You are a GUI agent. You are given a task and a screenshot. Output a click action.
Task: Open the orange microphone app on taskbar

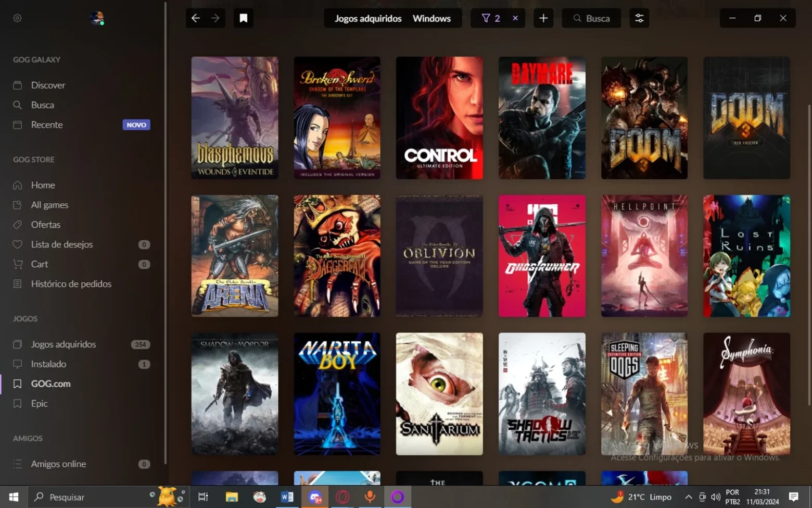click(370, 497)
